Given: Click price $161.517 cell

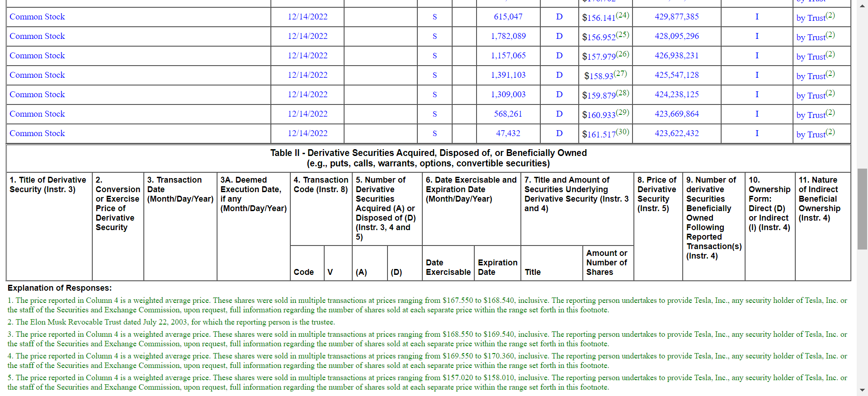Looking at the screenshot, I should click(605, 133).
